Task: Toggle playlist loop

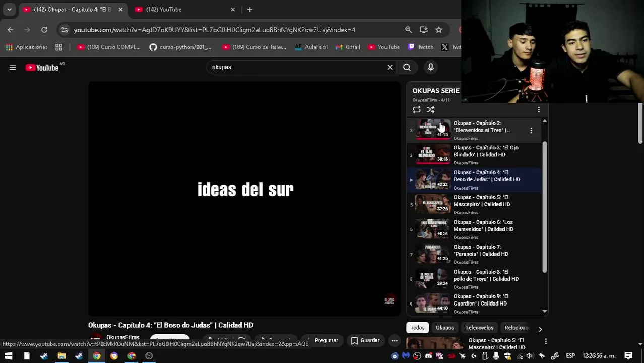Action: tap(417, 110)
